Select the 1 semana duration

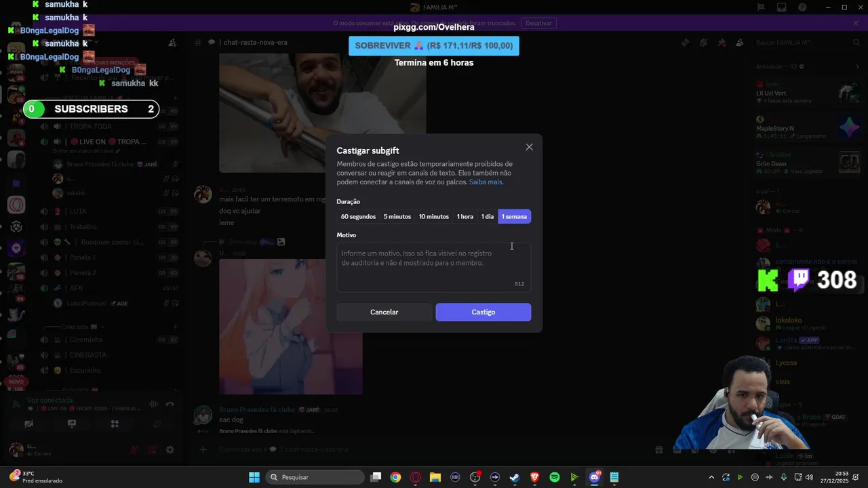(x=514, y=217)
